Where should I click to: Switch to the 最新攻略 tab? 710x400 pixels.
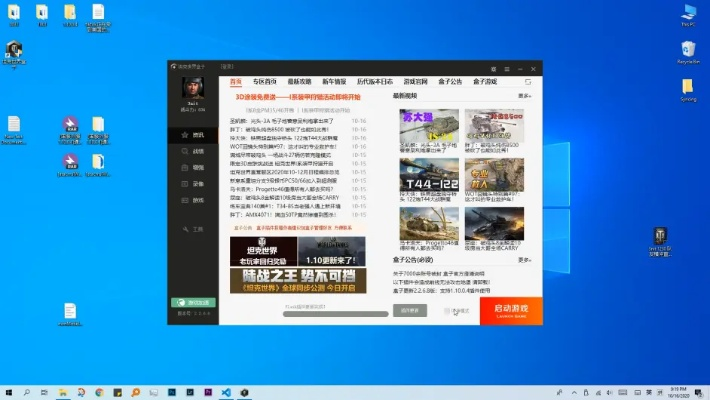pyautogui.click(x=300, y=80)
